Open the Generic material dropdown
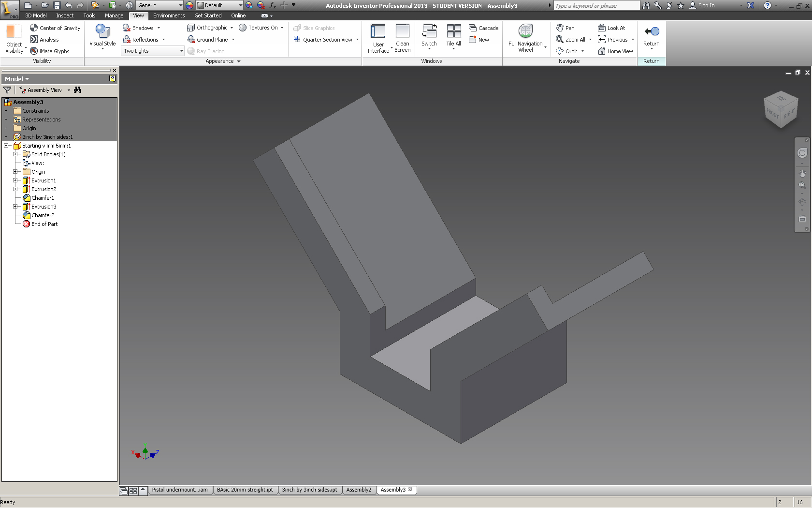Image resolution: width=812 pixels, height=508 pixels. pos(159,5)
